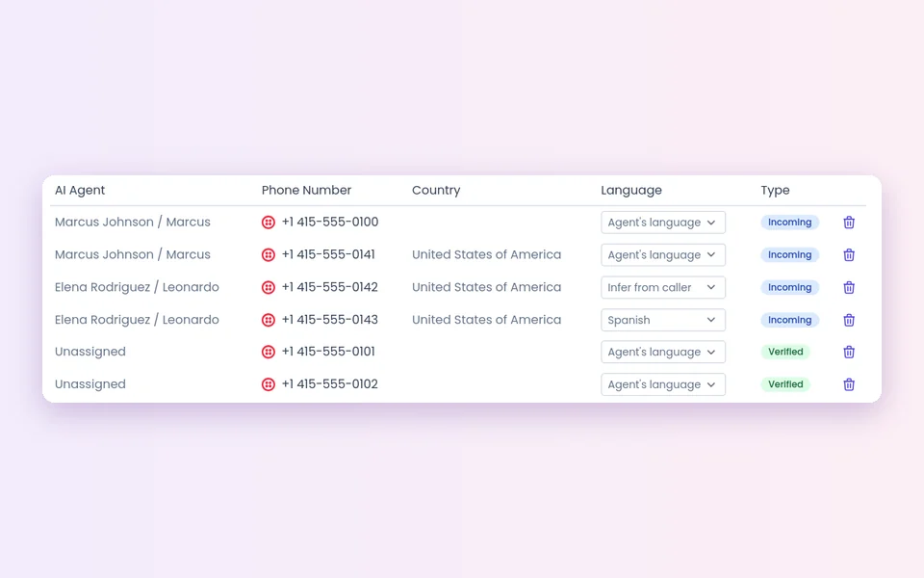Delete the +1 415-555-0100 number row
This screenshot has height=578, width=924.
(x=849, y=223)
